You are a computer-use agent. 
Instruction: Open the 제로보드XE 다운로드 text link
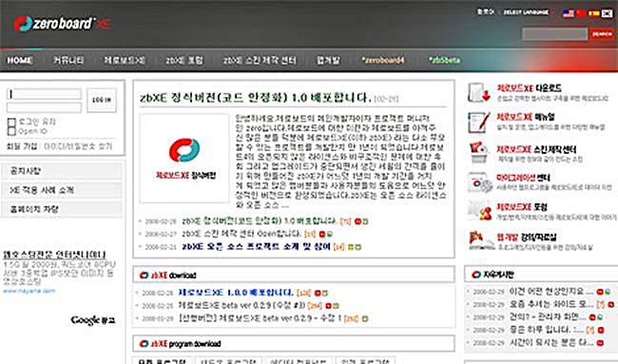click(x=529, y=87)
